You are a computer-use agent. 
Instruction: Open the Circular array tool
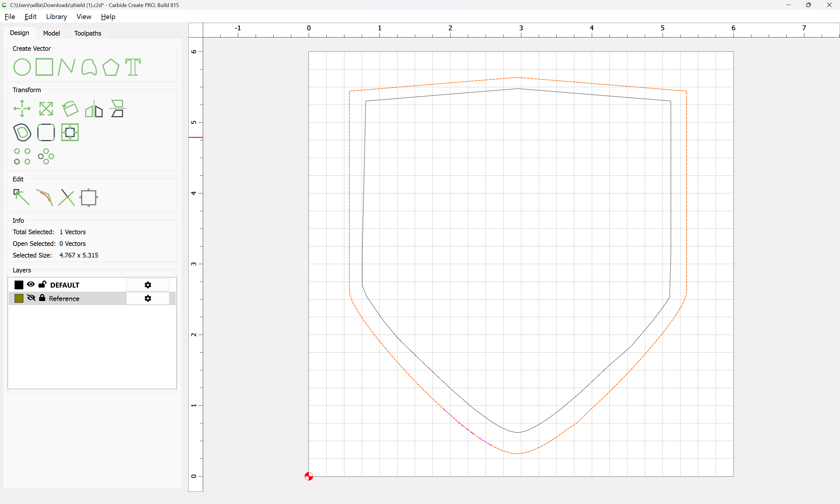point(46,156)
